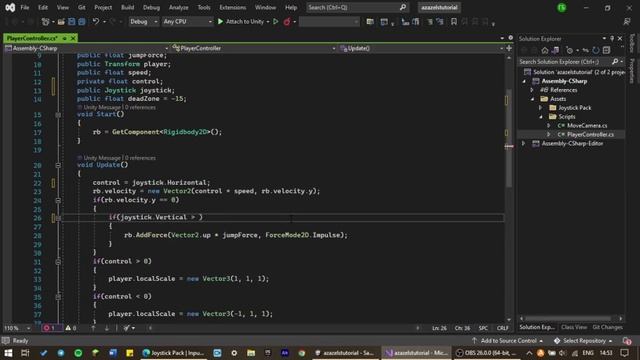
Task: Collapse the Assets folder node
Action: [x=533, y=99]
